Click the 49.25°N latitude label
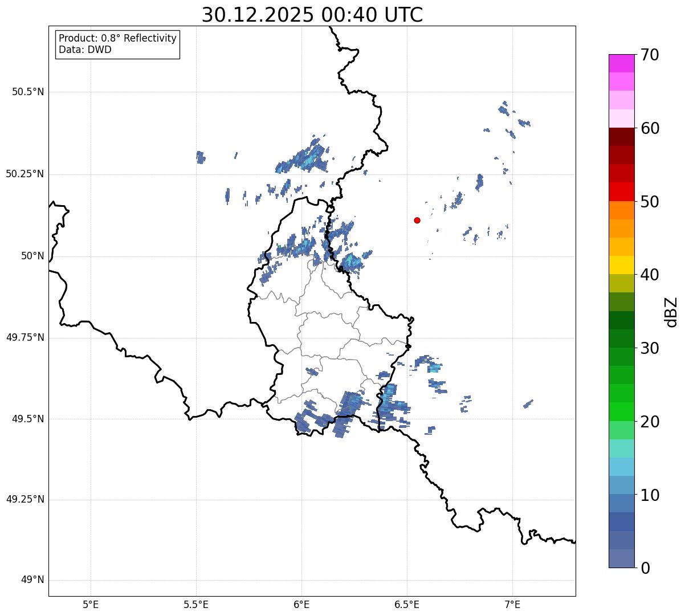The image size is (685, 616). point(25,500)
